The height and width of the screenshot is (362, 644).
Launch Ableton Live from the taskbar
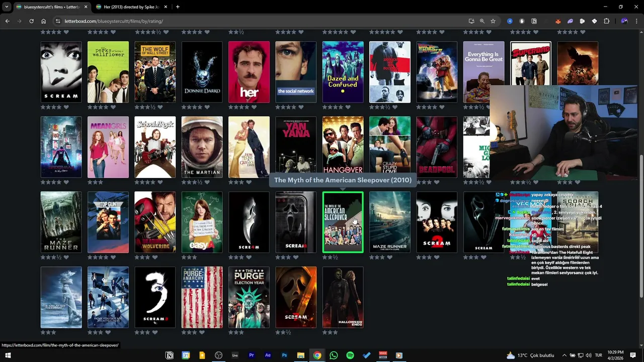(x=235, y=355)
